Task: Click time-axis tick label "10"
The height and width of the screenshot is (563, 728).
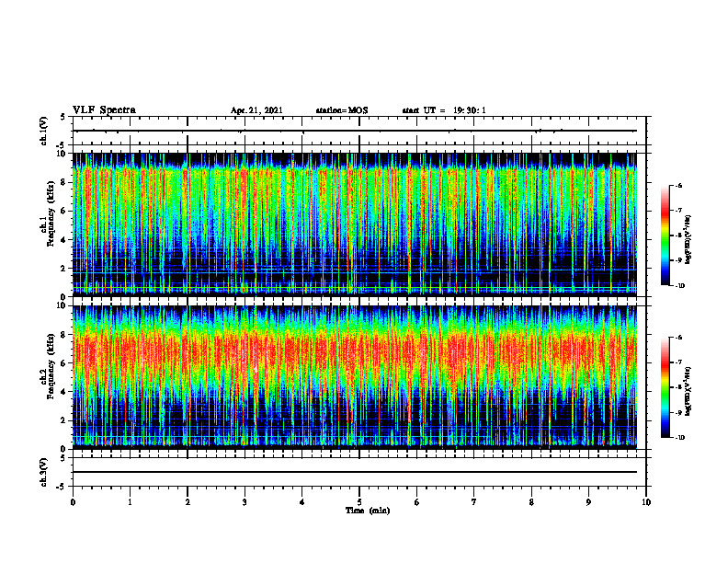Action: tap(646, 502)
